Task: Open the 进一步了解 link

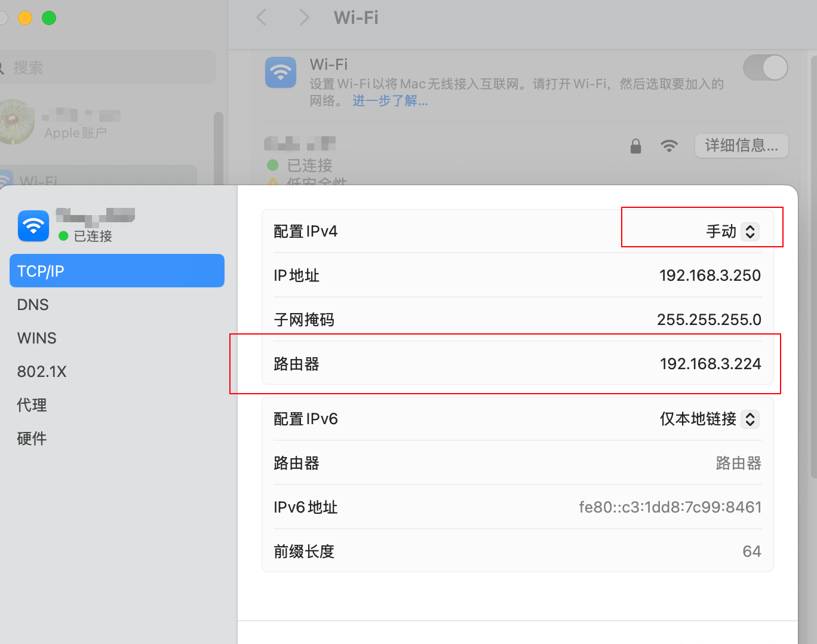Action: click(389, 101)
